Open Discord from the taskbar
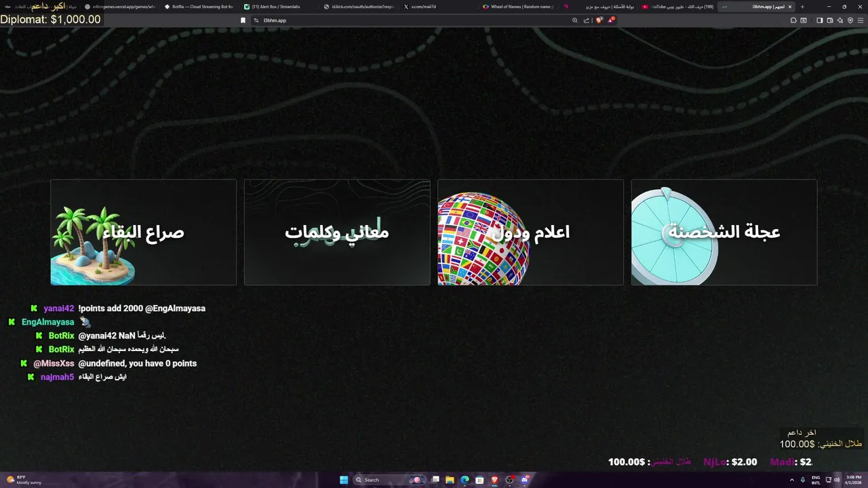 pos(525,480)
